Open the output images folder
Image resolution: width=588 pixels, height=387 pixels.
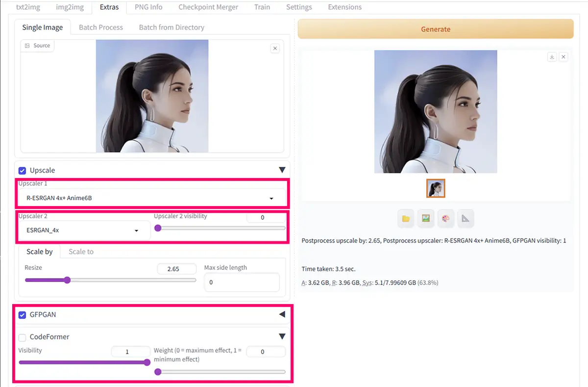tap(406, 219)
